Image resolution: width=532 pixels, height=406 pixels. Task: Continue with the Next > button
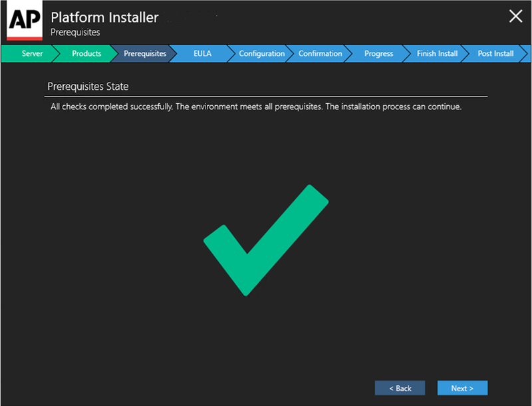pyautogui.click(x=462, y=388)
